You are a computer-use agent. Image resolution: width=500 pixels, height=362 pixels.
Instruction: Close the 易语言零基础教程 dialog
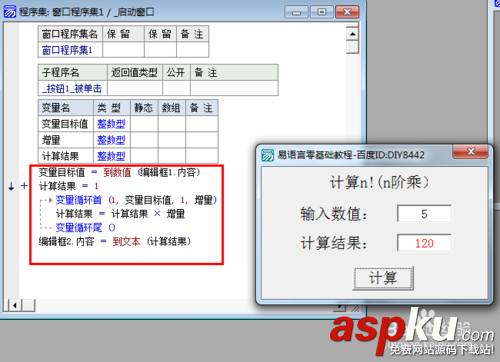471,152
